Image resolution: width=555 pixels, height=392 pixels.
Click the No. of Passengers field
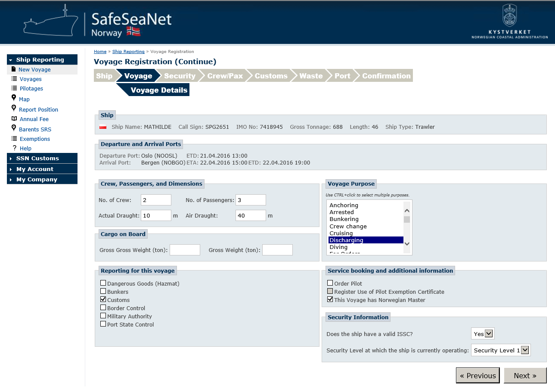[x=251, y=200]
